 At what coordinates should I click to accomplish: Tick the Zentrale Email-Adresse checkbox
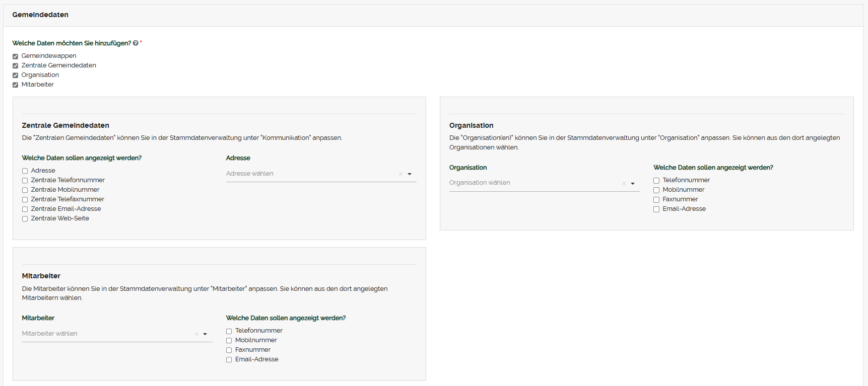point(25,209)
